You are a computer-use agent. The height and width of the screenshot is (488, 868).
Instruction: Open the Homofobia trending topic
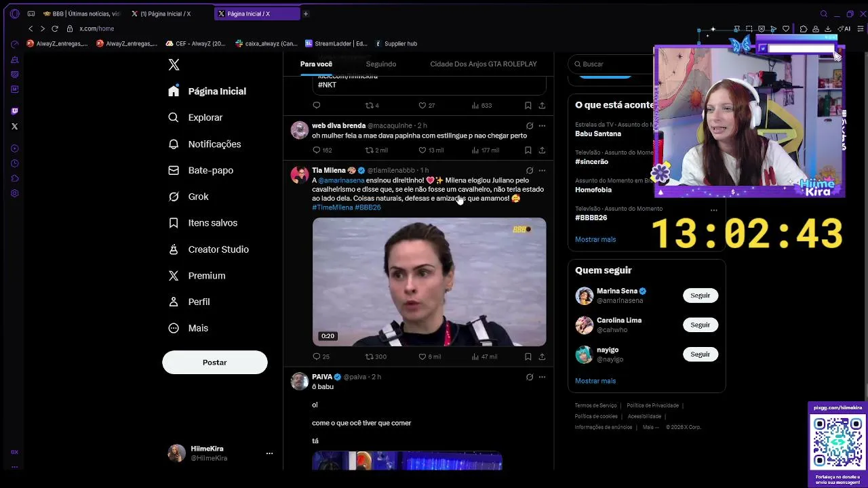593,190
